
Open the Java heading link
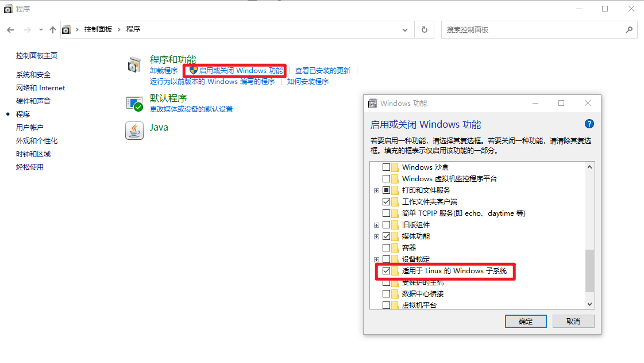tap(159, 128)
